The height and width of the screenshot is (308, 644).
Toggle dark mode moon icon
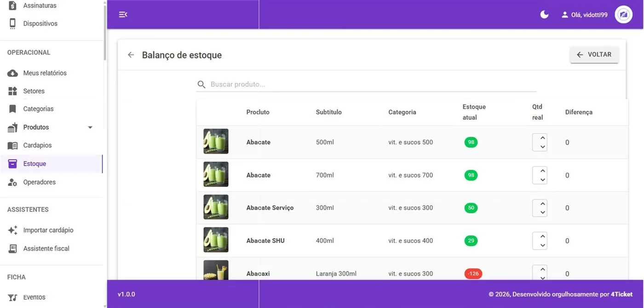coord(544,15)
